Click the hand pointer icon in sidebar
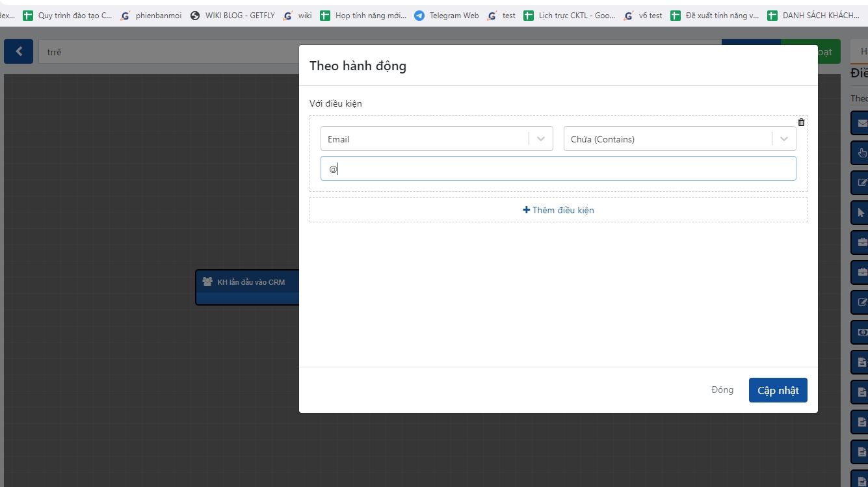Viewport: 868px width, 487px height. click(861, 153)
